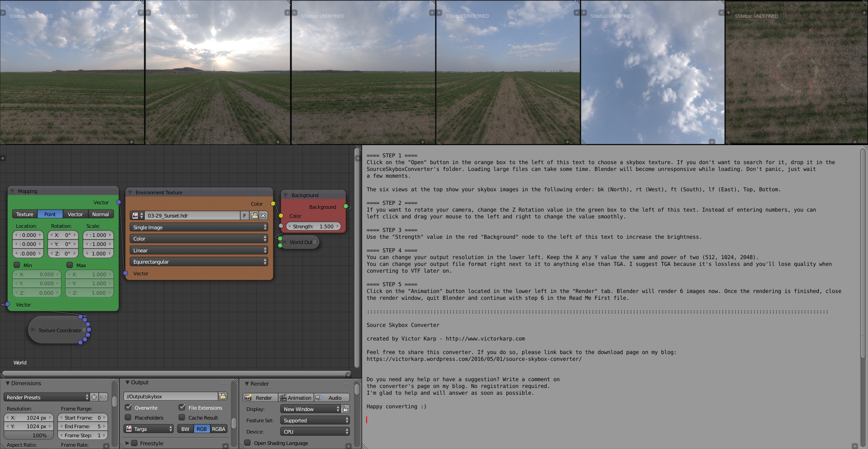Screen dimensions: 868x449
Task: Enable the Freestyle checkbox
Action: (x=134, y=443)
